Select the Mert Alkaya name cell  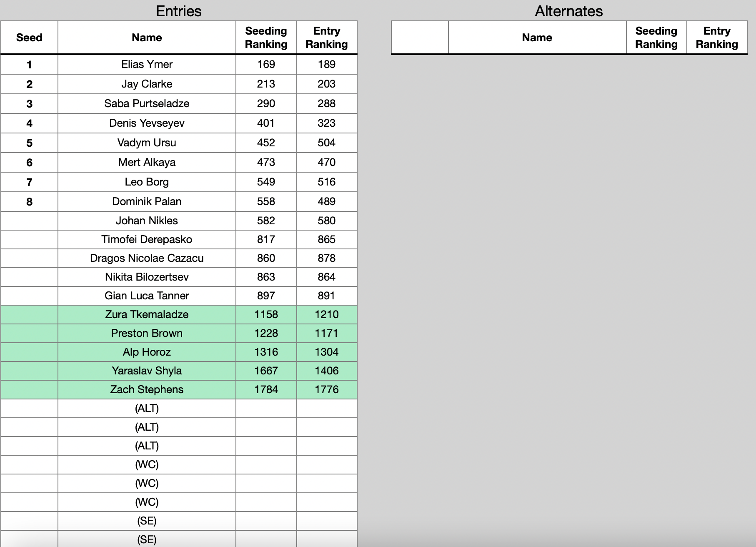point(147,163)
